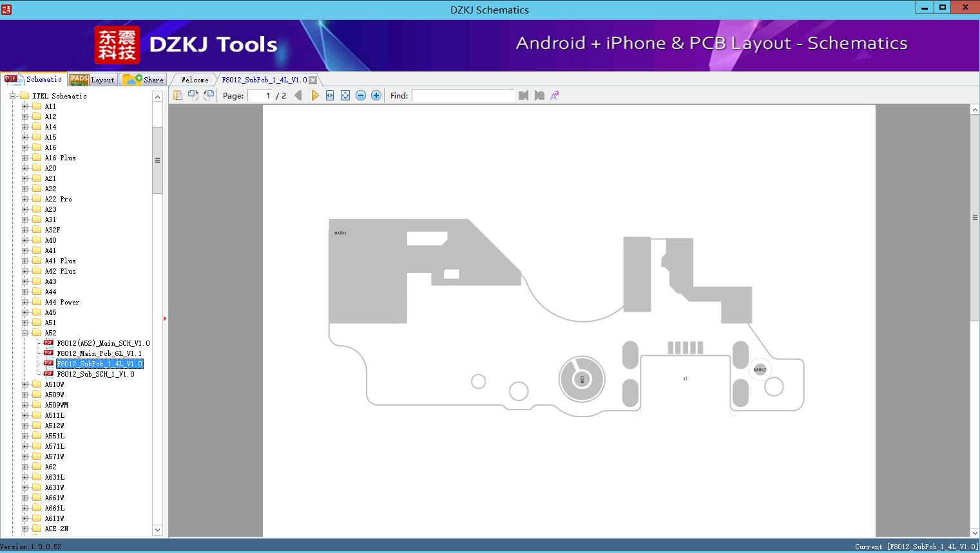Expand the A611W folder
Viewport: 980px width, 553px height.
(24, 518)
